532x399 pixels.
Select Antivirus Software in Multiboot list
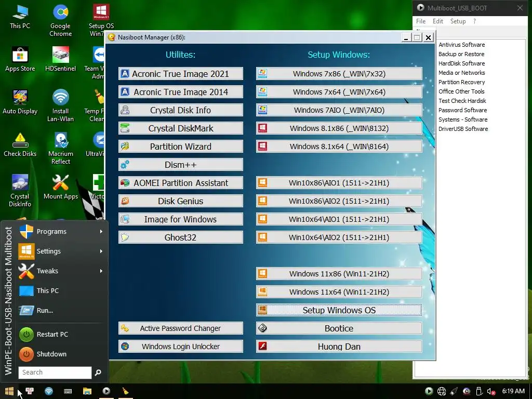(461, 45)
